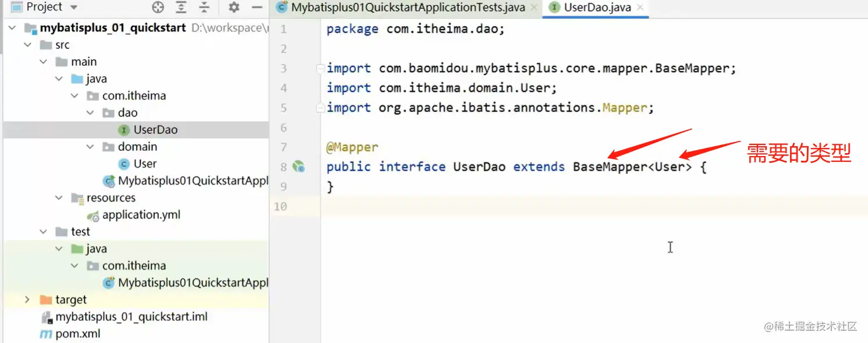Select mybatisplus_01_quickstart.iml file
The image size is (868, 343).
coord(131,317)
